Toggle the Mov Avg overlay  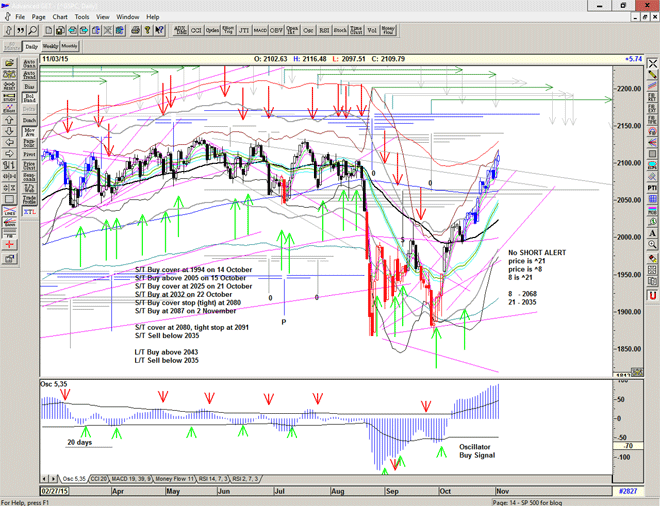click(31, 131)
